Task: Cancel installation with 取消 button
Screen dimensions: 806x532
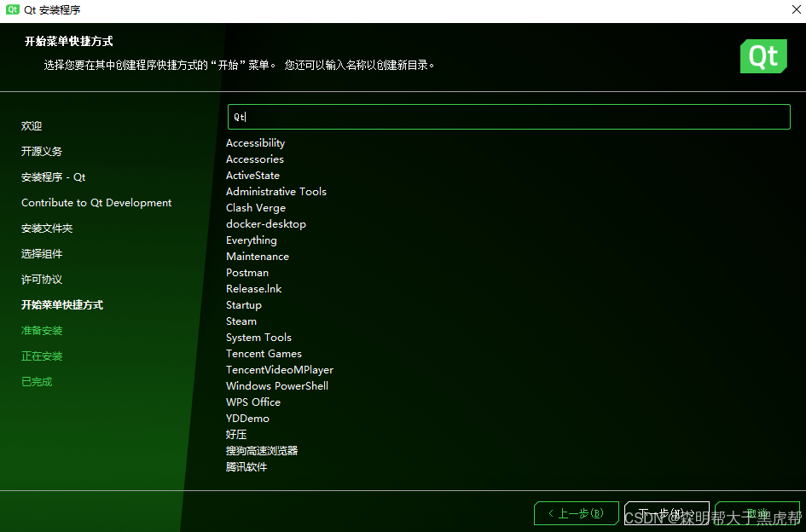Action: (757, 513)
